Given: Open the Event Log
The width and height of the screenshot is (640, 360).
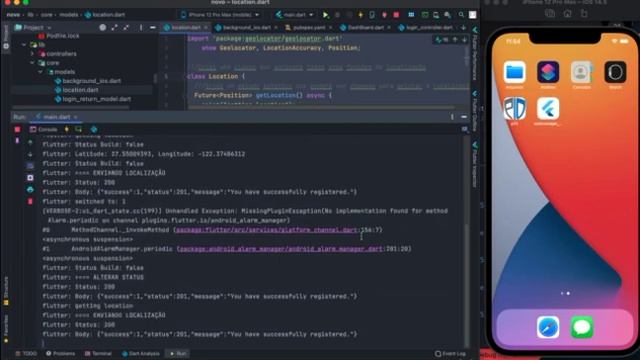Looking at the screenshot, I should coord(451,353).
